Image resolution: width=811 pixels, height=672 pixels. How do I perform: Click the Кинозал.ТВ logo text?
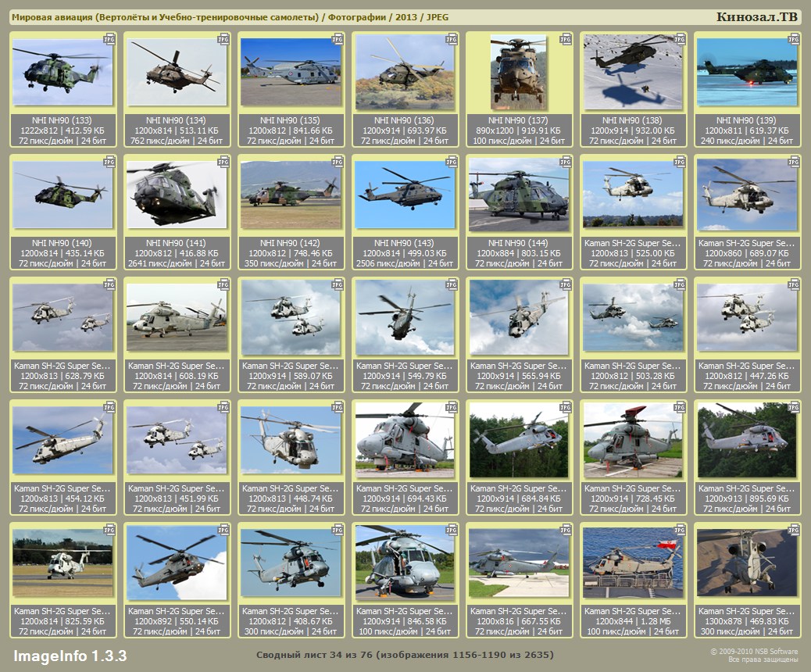pos(756,17)
